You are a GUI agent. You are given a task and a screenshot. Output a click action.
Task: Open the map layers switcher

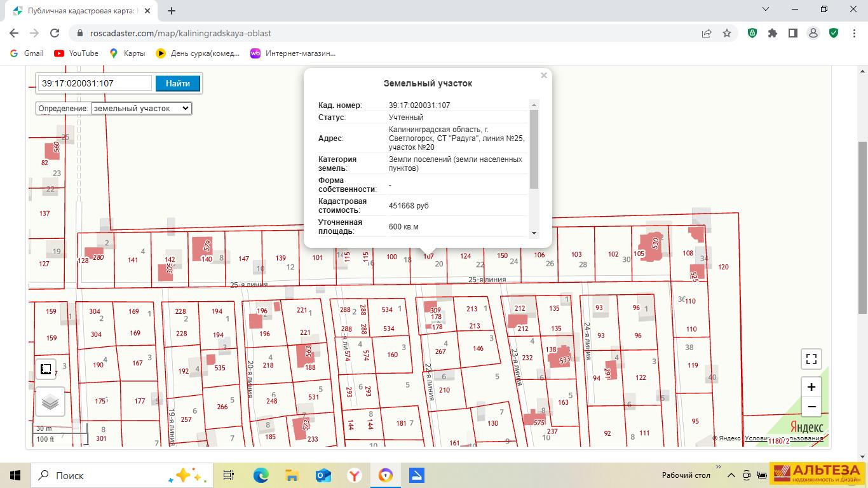click(50, 402)
